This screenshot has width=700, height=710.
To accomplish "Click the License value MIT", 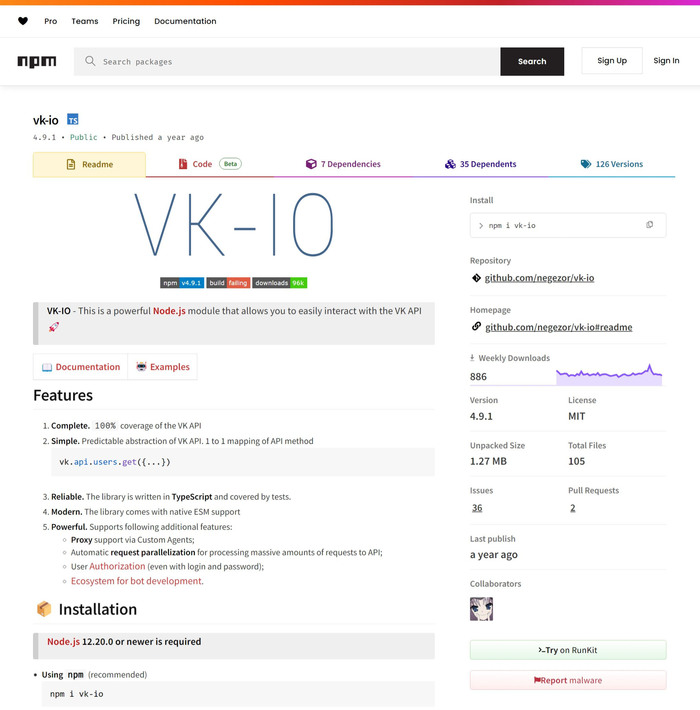I will point(576,416).
